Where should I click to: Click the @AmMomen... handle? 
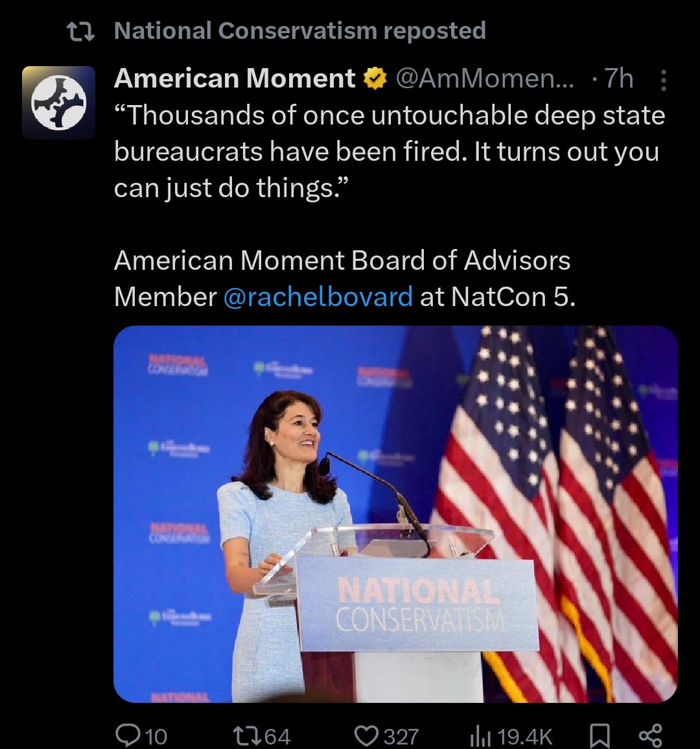coord(485,78)
